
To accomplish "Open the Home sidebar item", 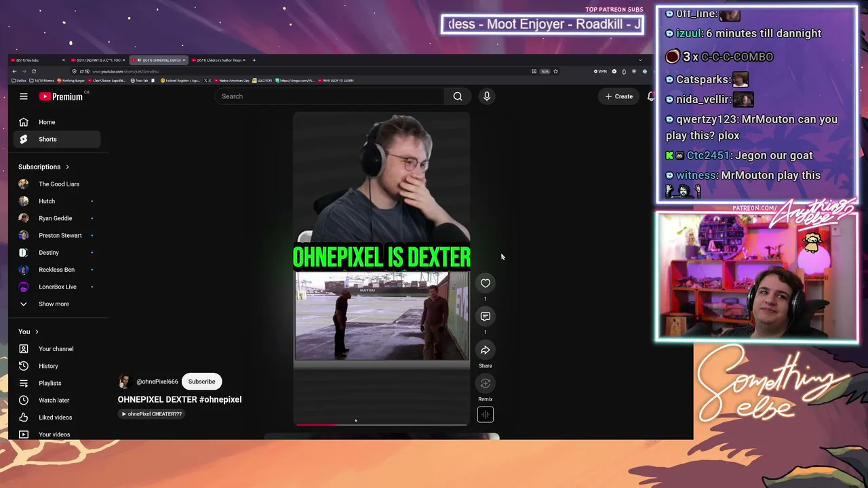I will [57, 122].
